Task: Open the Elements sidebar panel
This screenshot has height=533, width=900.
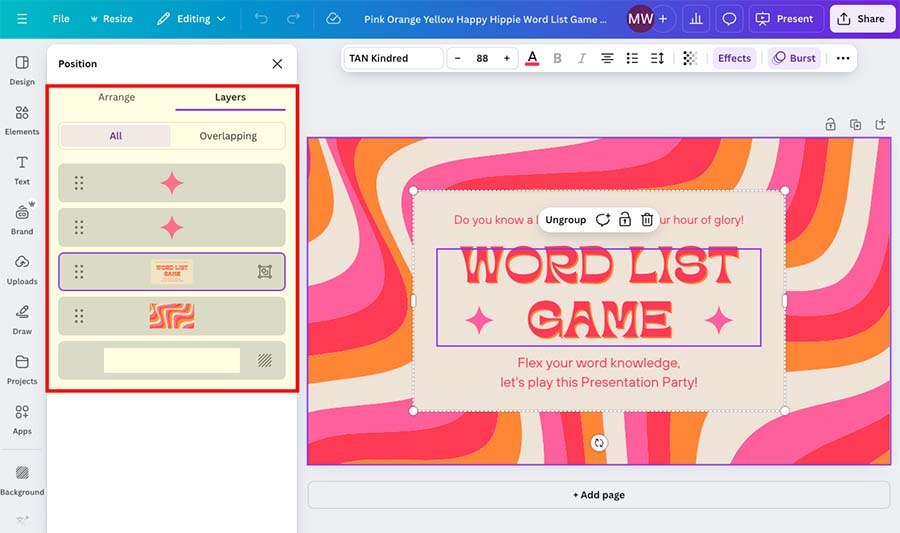Action: tap(22, 120)
